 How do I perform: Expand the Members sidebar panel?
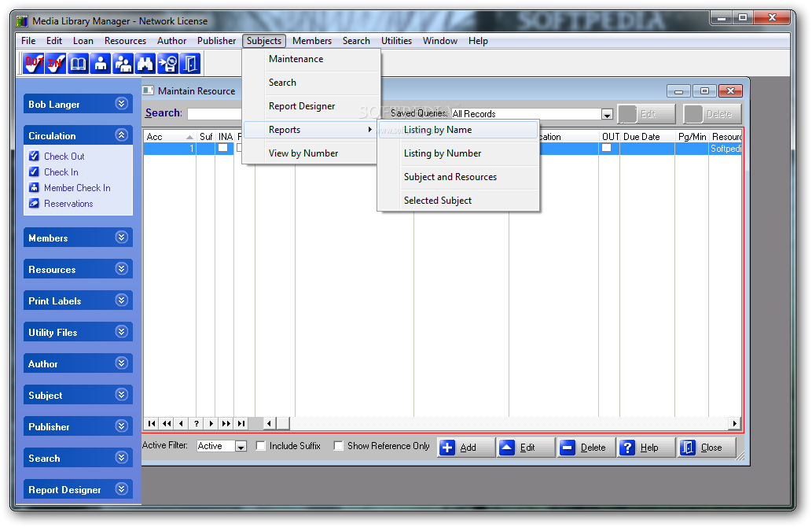122,238
